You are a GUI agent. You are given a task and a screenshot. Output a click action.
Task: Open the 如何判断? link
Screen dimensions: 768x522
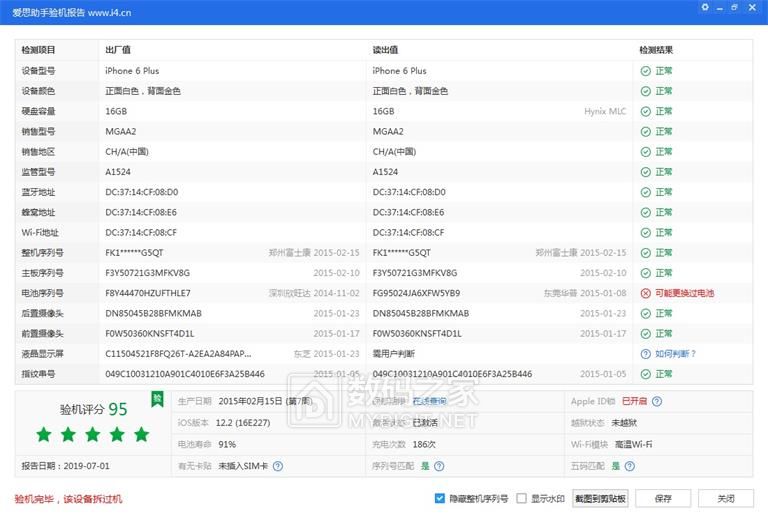point(675,354)
